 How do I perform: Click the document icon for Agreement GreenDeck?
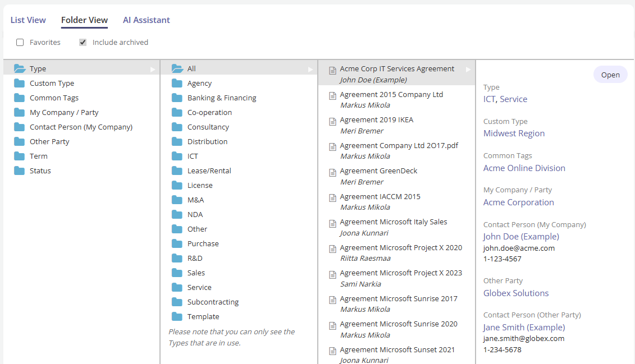[x=332, y=171]
